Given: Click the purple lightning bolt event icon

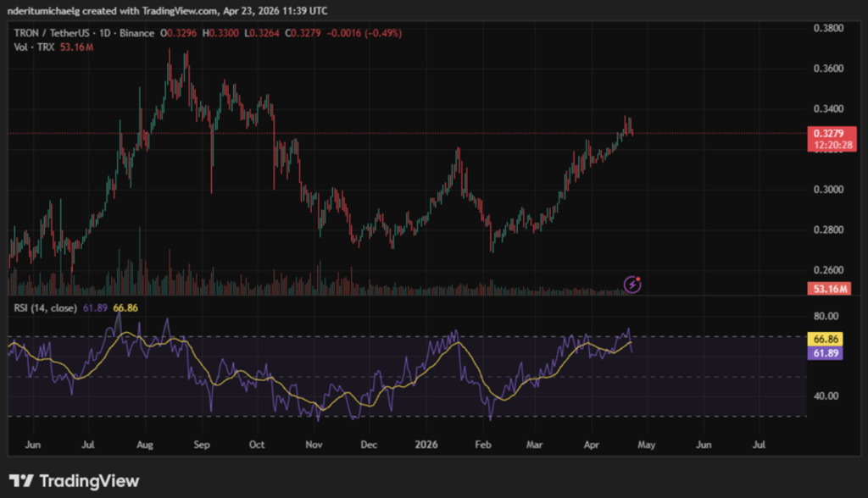Looking at the screenshot, I should [x=632, y=284].
